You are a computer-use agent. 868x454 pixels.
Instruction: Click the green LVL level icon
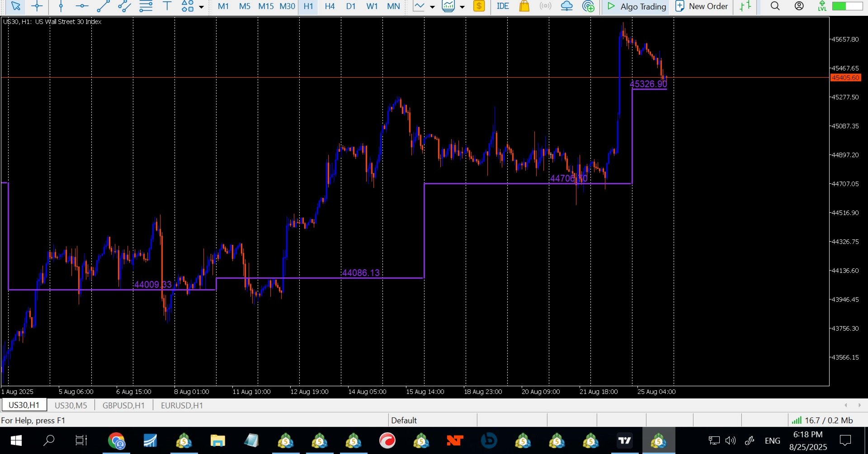tap(822, 6)
